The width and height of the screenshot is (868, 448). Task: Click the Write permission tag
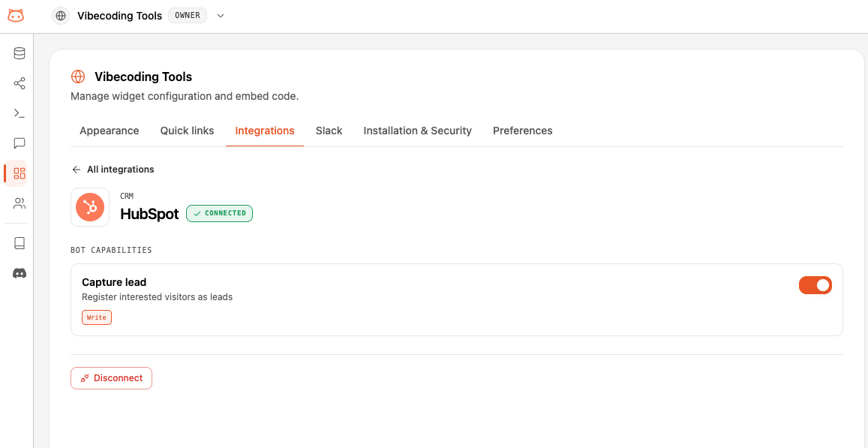click(x=97, y=317)
